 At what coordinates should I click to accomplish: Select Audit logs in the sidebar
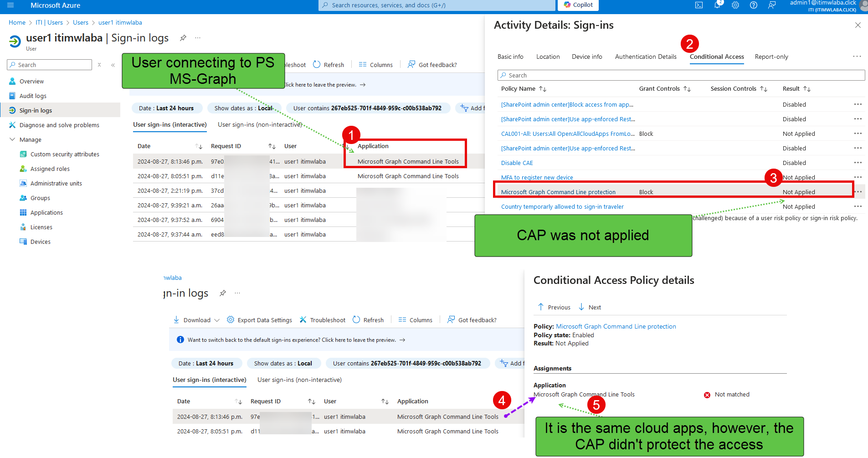coord(32,96)
